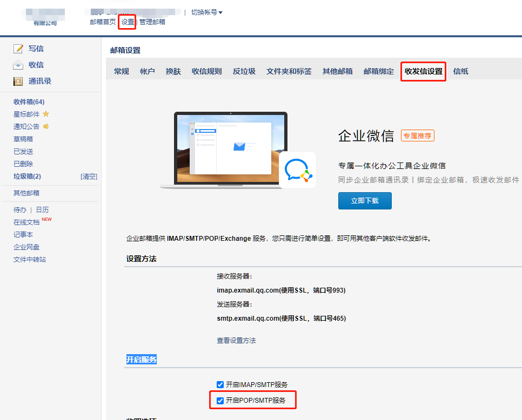Click the 设置 link in header

click(128, 22)
